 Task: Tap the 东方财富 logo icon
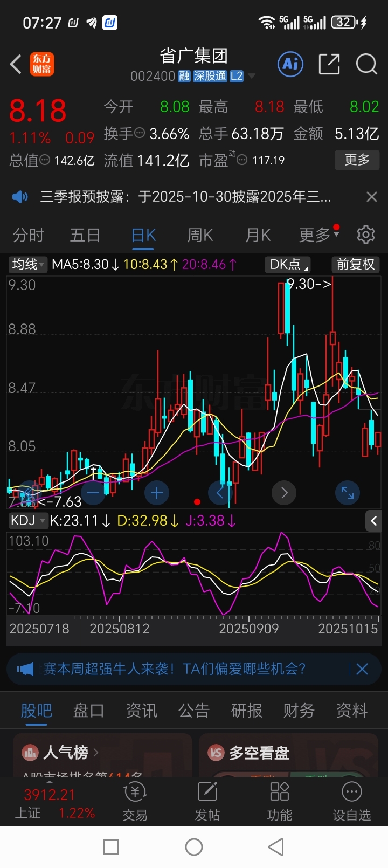tap(41, 64)
